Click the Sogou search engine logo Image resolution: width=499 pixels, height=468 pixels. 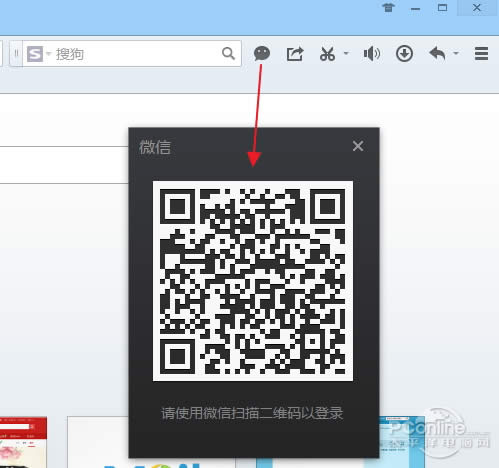click(x=35, y=54)
